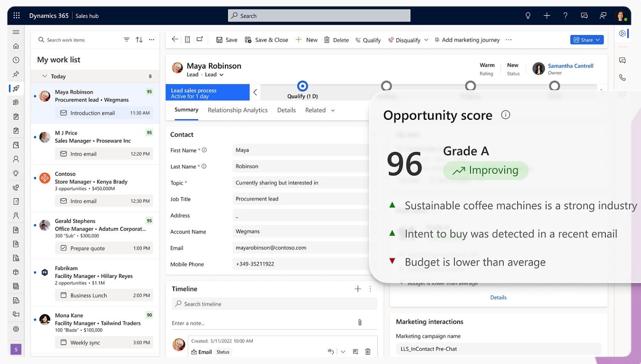Switch to the Details tab
This screenshot has width=641, height=364.
tap(286, 110)
